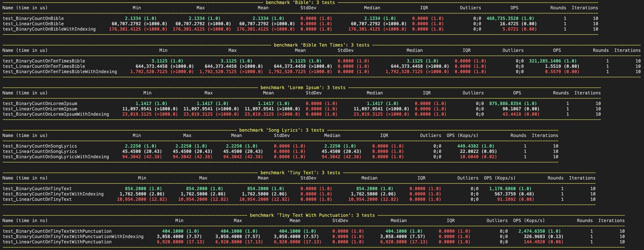The image size is (644, 250).
Task: Click OPS value 875,886.8354 in Lorem Ipsum table
Action: [x=505, y=104]
